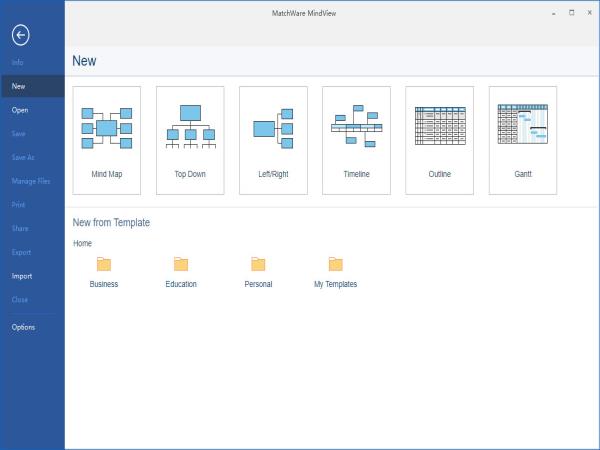Open the Education templates folder
The height and width of the screenshot is (450, 600).
181,272
